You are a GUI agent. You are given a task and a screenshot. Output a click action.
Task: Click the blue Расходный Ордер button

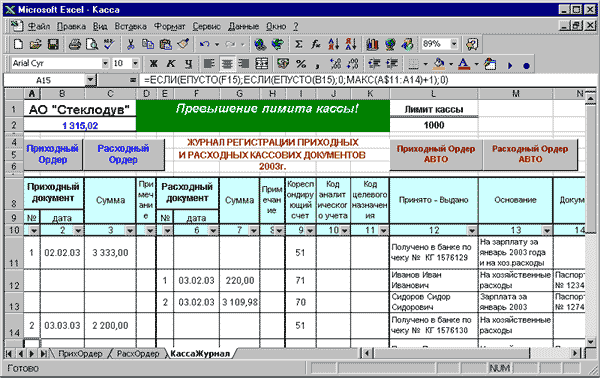123,154
